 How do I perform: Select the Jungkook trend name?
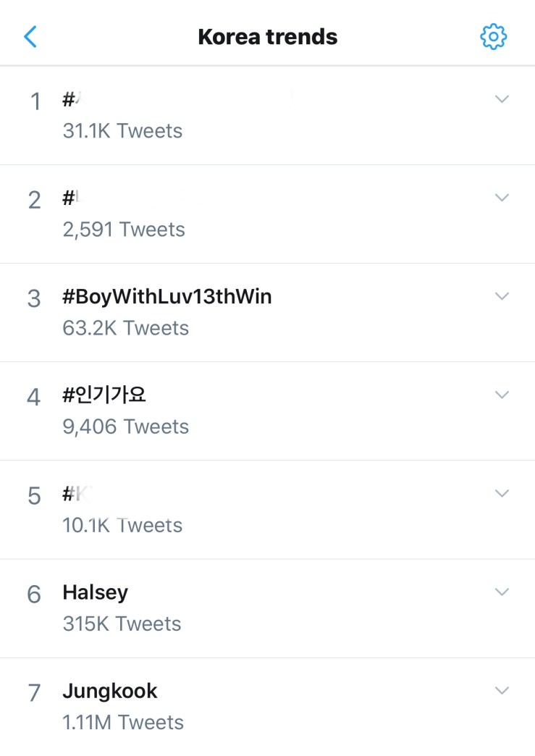110,691
